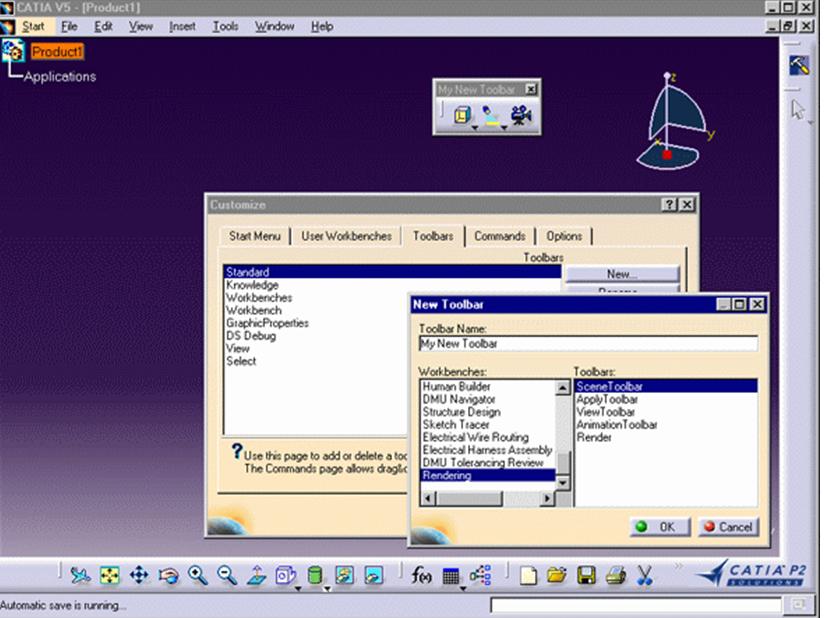Screen dimensions: 826x618
Task: Click the Toolbar Name input field
Action: pyautogui.click(x=588, y=344)
